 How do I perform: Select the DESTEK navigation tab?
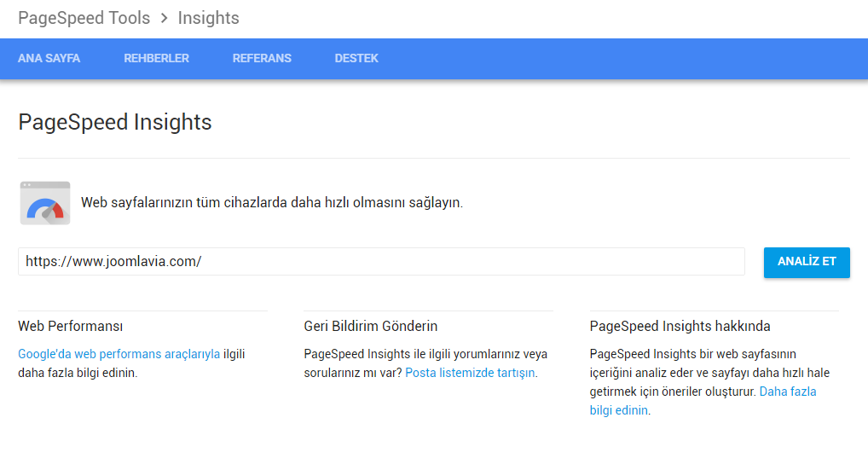[x=356, y=59]
